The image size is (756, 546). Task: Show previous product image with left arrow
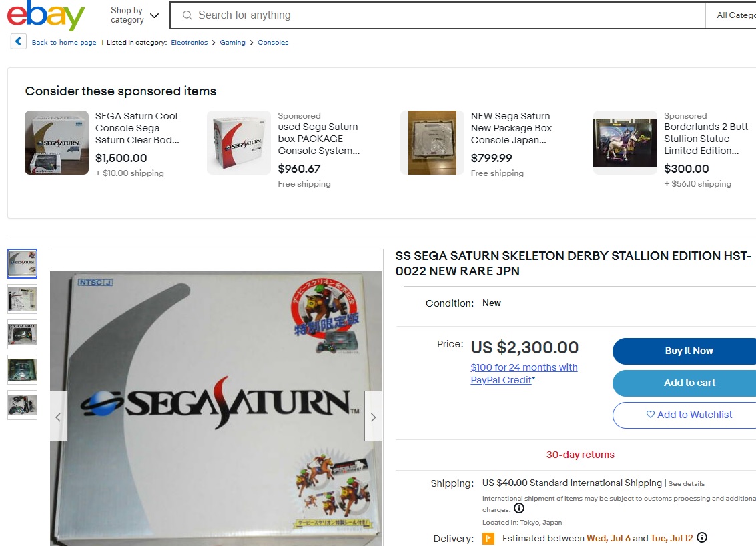58,417
